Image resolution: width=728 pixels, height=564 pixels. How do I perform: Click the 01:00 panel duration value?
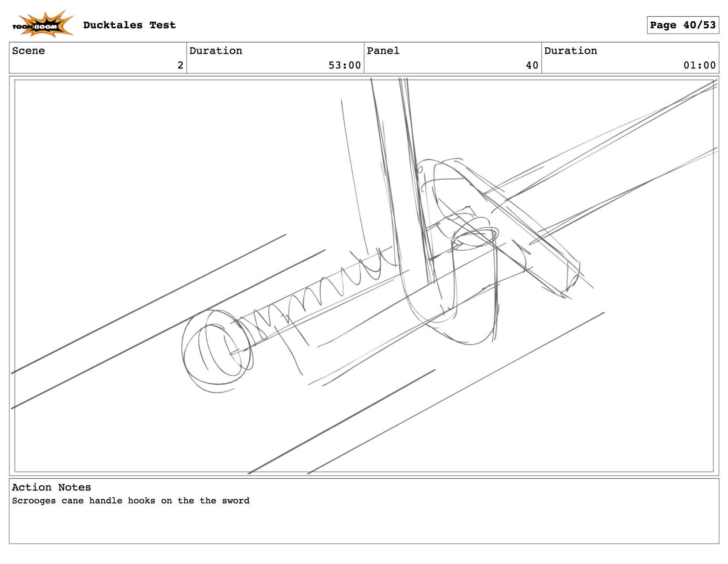[699, 65]
